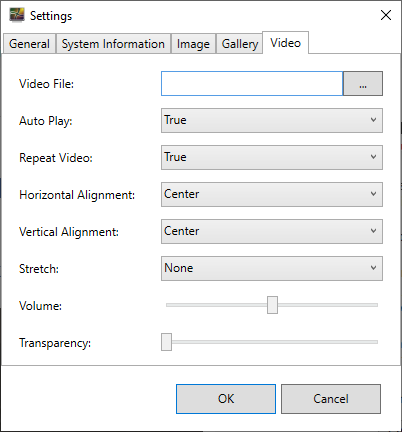The height and width of the screenshot is (432, 402).
Task: Click the Video File text field
Action: point(252,83)
